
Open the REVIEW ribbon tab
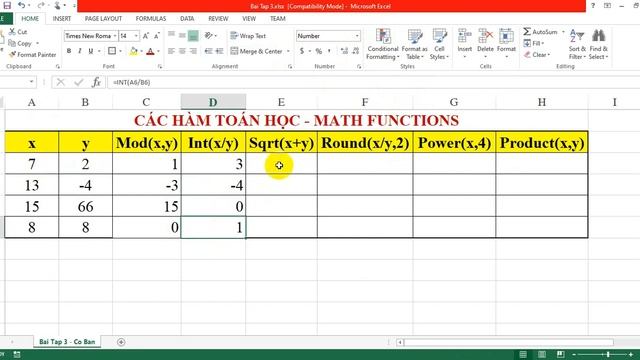point(218,18)
